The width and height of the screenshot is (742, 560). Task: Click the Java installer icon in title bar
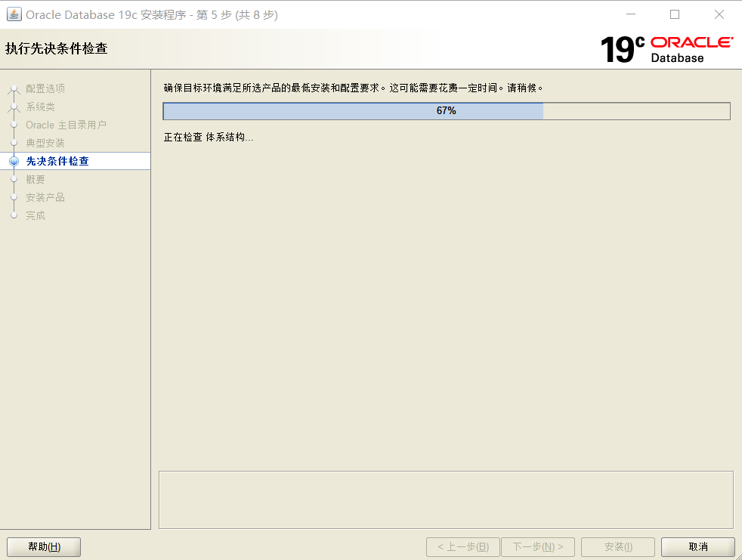pyautogui.click(x=14, y=14)
